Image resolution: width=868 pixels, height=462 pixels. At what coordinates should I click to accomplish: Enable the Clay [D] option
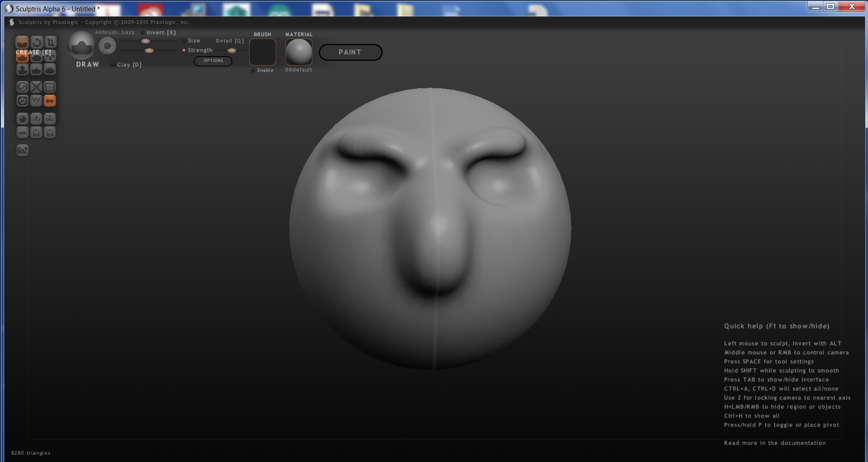126,65
